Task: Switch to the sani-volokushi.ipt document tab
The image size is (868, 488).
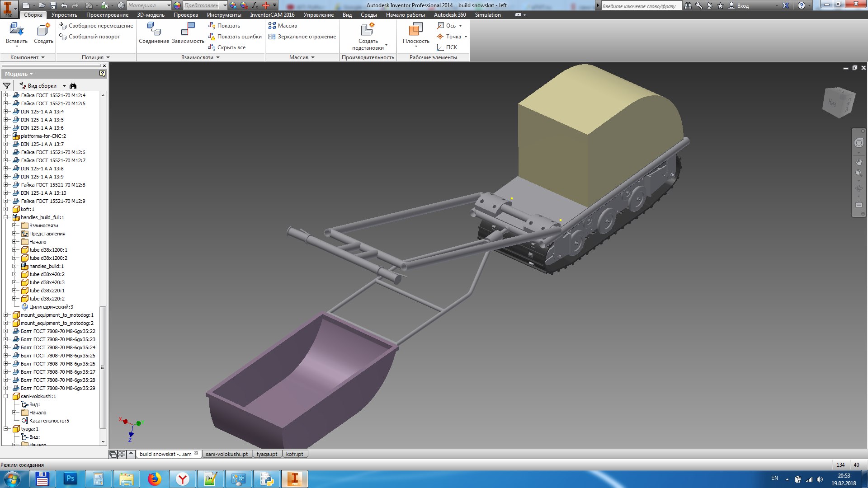Action: click(226, 454)
